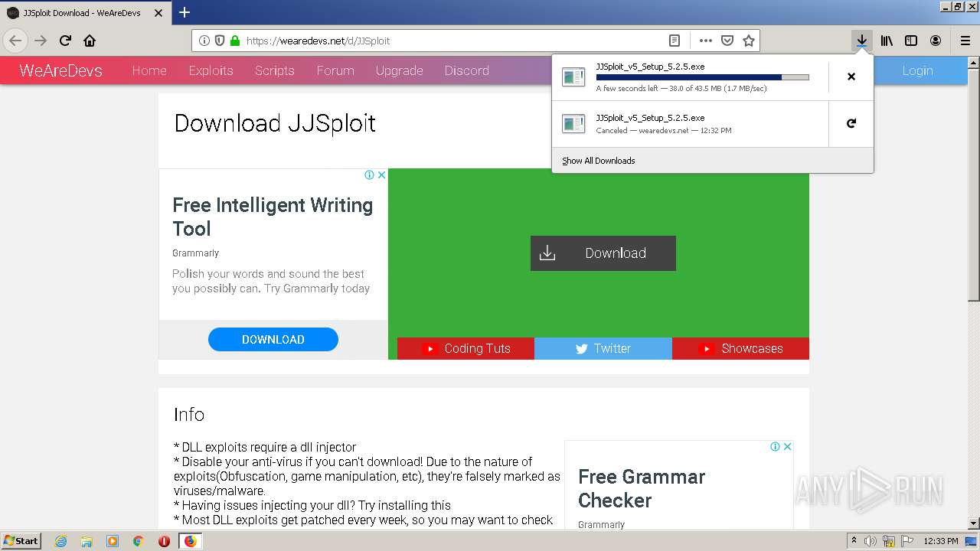Open the Firefox home page
The image size is (980, 551).
tap(90, 41)
